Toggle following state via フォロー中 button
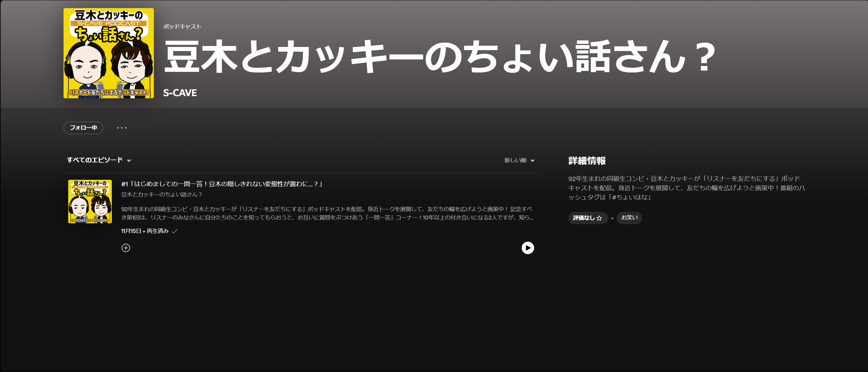This screenshot has width=868, height=372. point(83,128)
